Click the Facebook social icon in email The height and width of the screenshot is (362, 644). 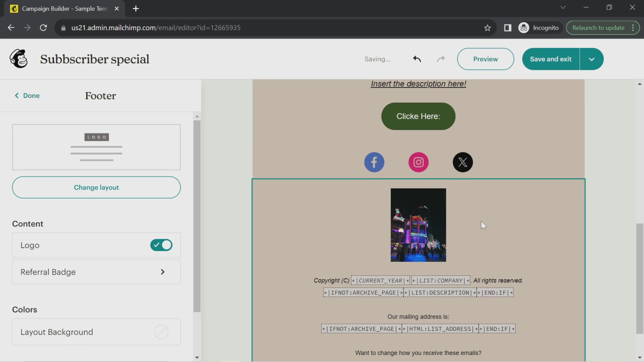coord(374,162)
